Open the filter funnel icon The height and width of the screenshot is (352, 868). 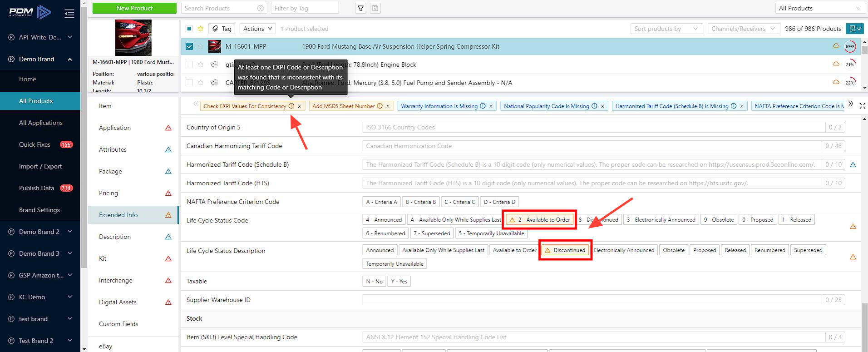click(360, 8)
